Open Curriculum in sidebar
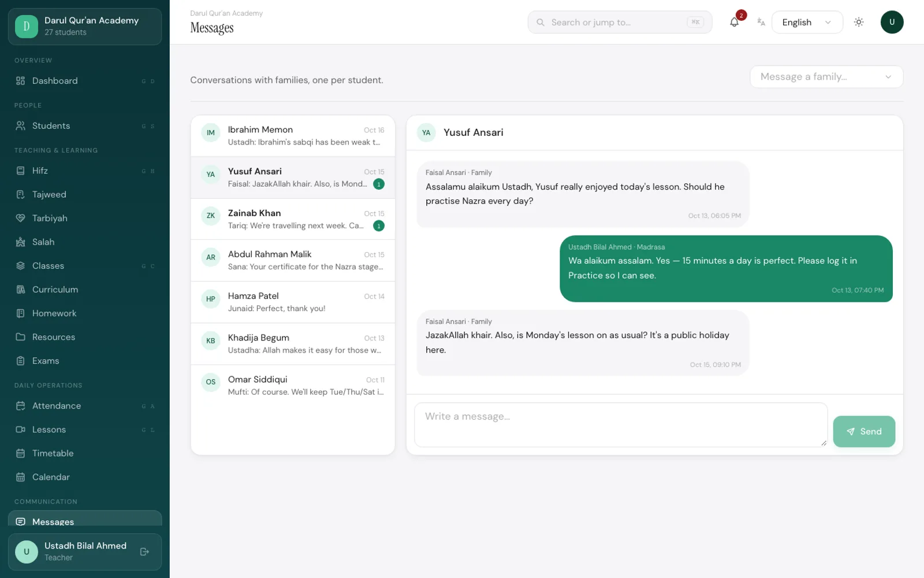The width and height of the screenshot is (924, 578). coord(85,290)
